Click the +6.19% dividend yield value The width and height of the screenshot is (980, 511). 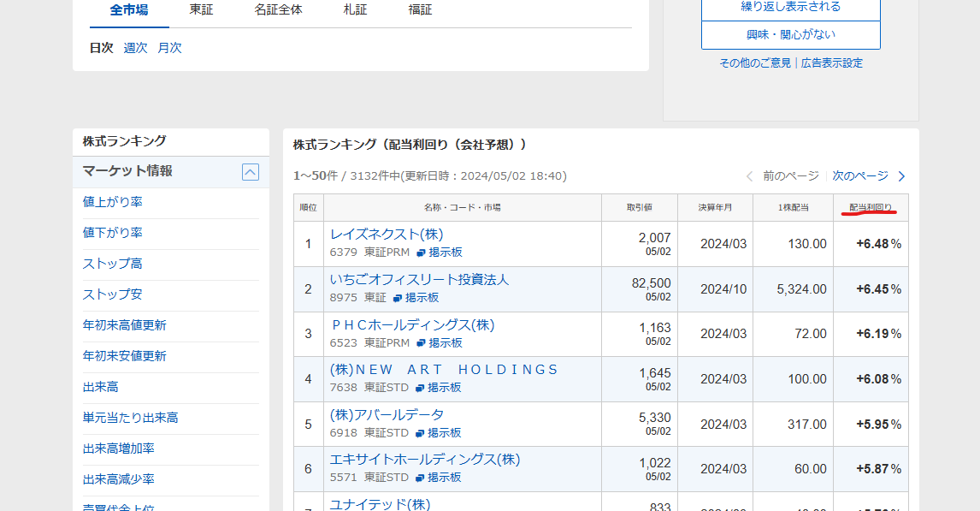(879, 334)
